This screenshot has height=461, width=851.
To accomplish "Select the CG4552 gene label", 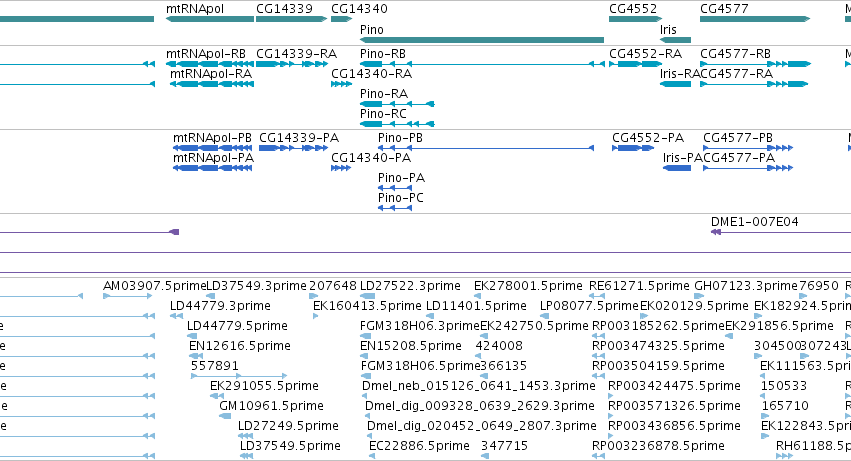I will coord(633,9).
